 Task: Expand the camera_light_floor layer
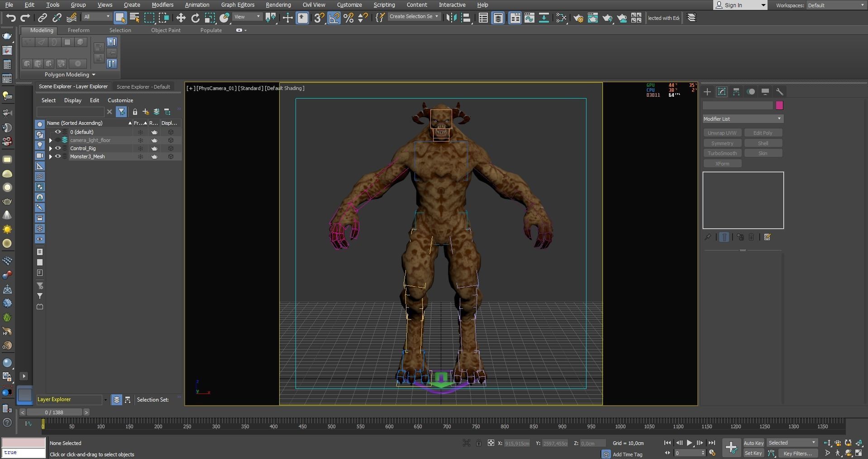[x=51, y=140]
